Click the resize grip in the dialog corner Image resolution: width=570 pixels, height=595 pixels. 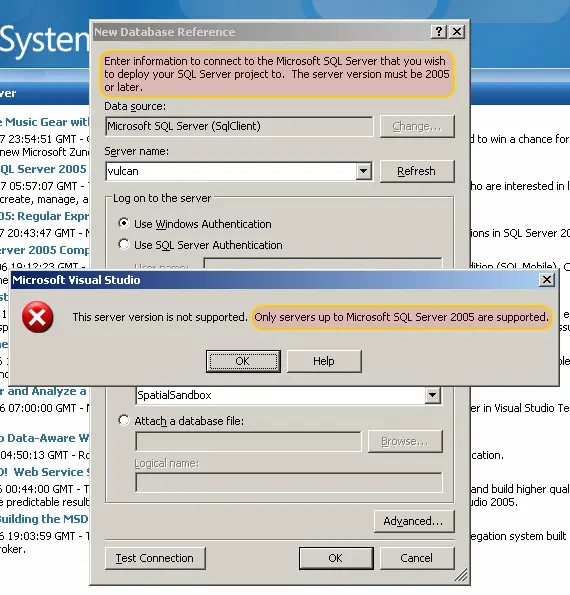(461, 575)
